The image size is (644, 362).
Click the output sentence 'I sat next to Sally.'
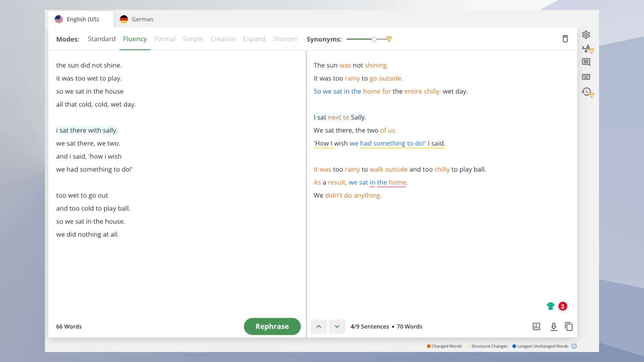[x=340, y=117]
